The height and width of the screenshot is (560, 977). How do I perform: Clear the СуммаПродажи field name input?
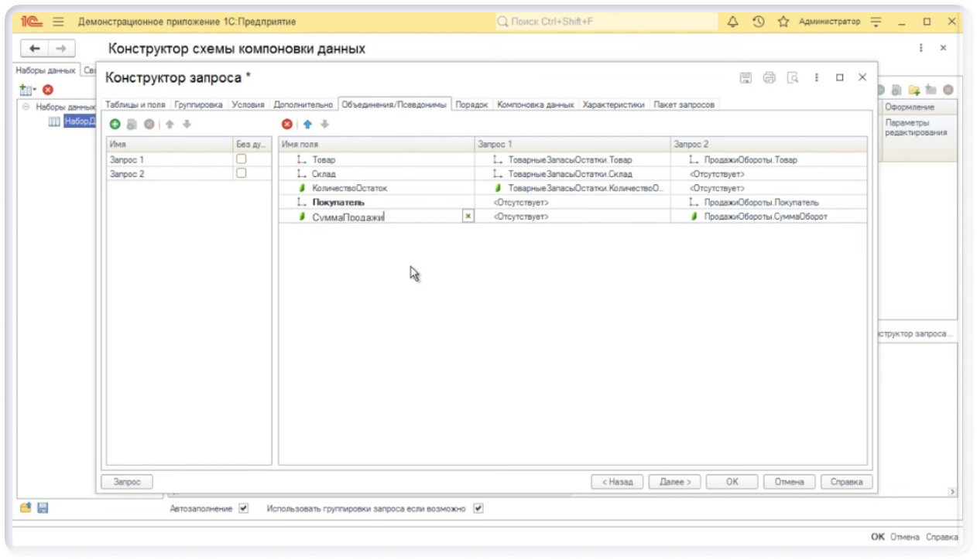(468, 217)
